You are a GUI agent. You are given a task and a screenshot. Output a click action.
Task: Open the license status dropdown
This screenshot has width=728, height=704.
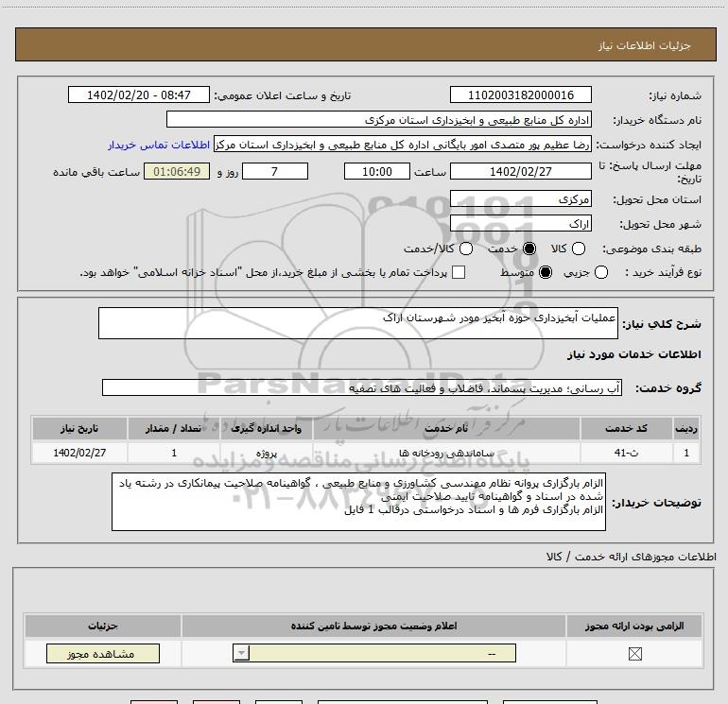click(x=374, y=653)
